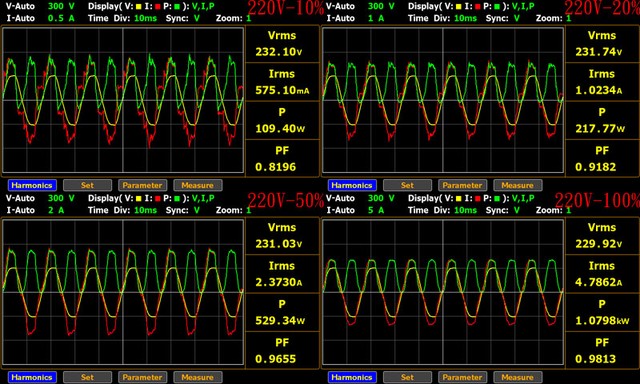640x384 pixels.
Task: Click Measure in the 220V-10% panel
Action: 198,185
